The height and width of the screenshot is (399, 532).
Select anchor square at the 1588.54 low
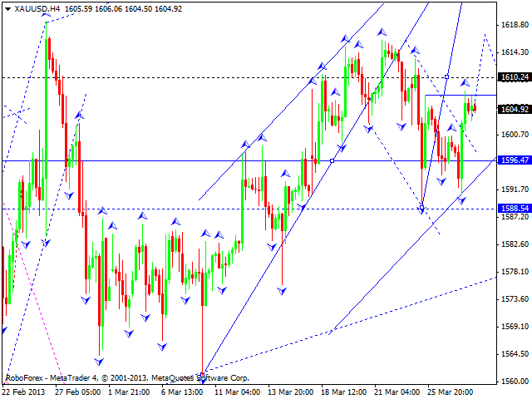[x=421, y=207]
